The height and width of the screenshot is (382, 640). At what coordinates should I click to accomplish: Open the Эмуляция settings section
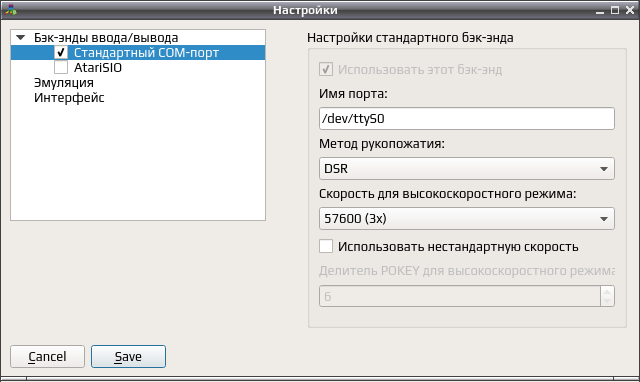[x=64, y=83]
